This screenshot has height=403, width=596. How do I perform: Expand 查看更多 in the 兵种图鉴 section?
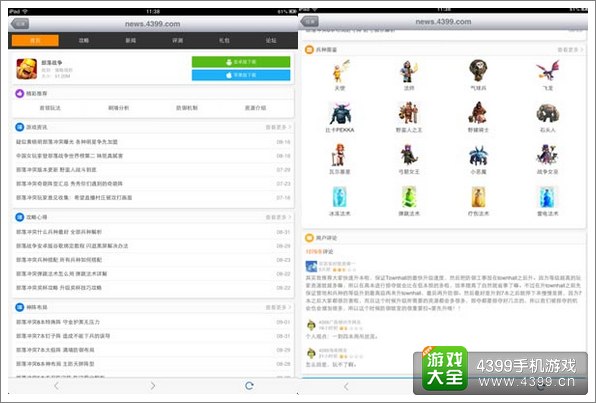pos(570,50)
